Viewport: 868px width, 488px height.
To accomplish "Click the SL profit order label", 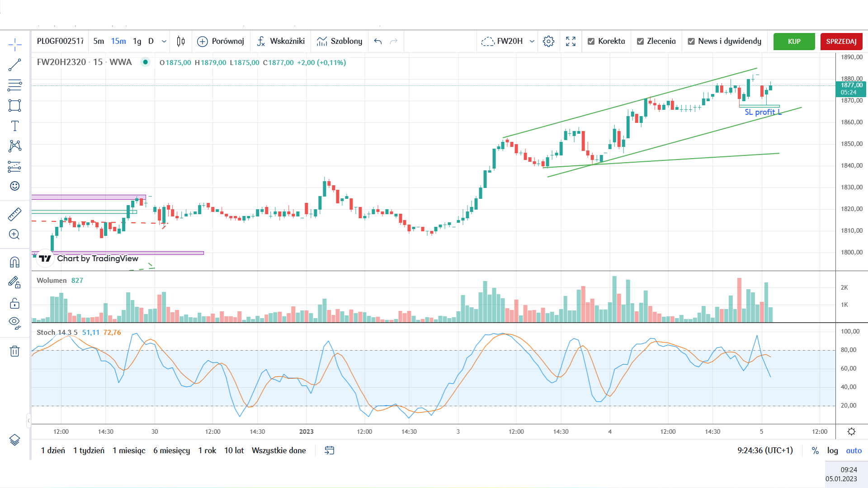I will pyautogui.click(x=763, y=112).
